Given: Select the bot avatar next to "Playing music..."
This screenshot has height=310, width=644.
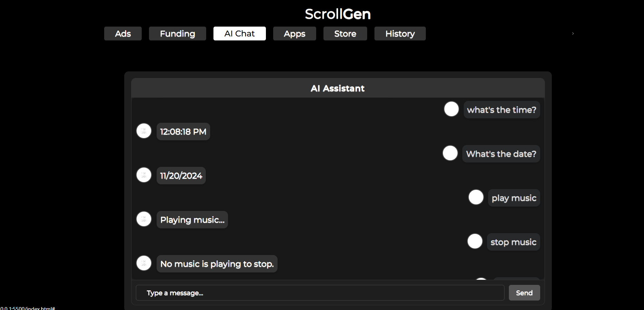Looking at the screenshot, I should pyautogui.click(x=144, y=219).
